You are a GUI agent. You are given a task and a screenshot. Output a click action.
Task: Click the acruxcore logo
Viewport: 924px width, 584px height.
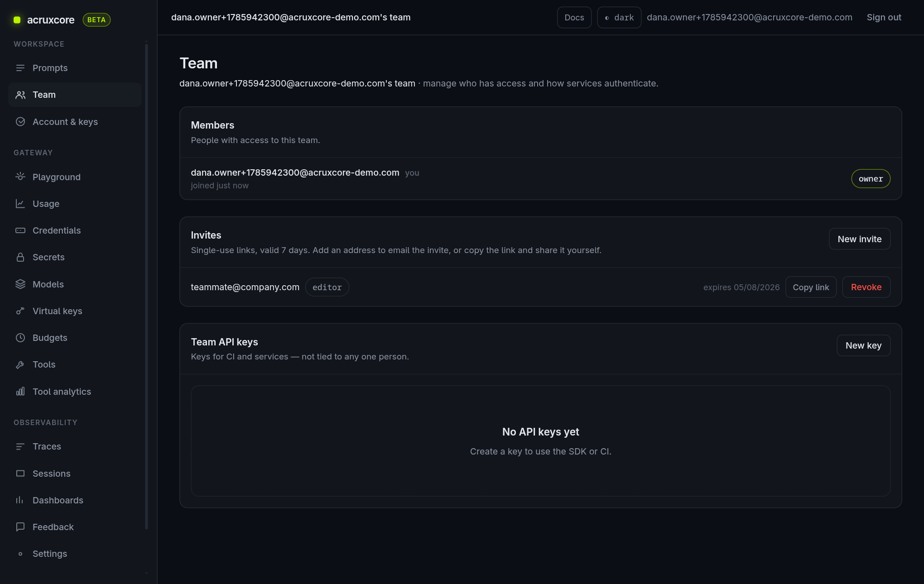tap(44, 20)
